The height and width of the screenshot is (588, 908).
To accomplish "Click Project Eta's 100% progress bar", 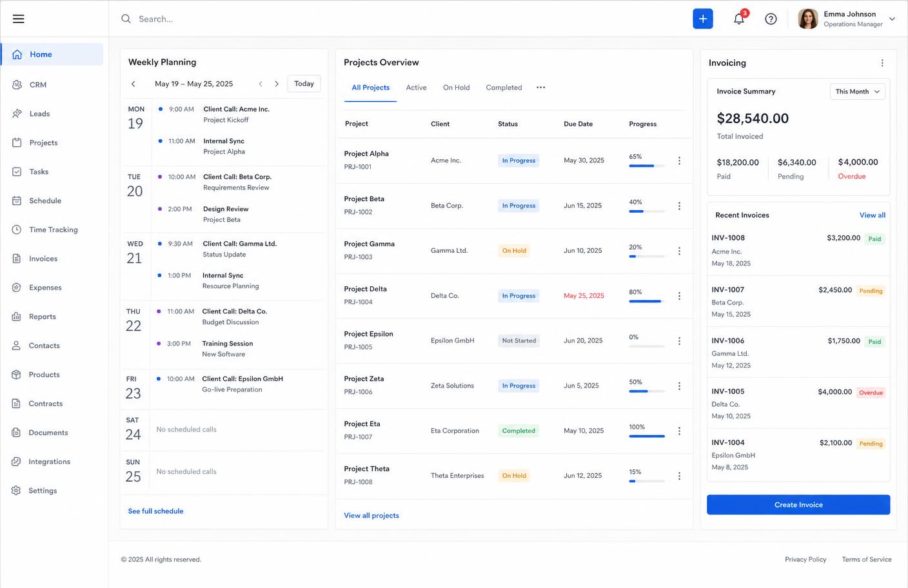I will [x=647, y=436].
